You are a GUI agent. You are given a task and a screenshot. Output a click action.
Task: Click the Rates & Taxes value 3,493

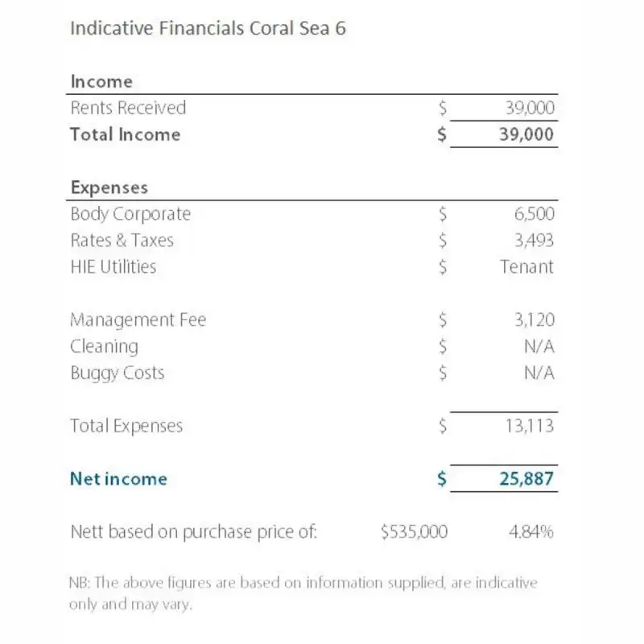click(534, 240)
